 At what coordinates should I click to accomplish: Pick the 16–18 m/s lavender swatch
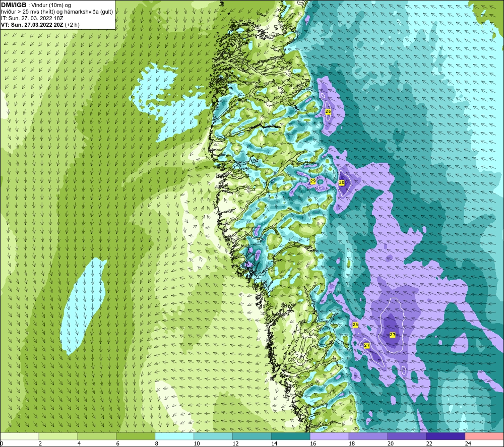[x=330, y=436]
